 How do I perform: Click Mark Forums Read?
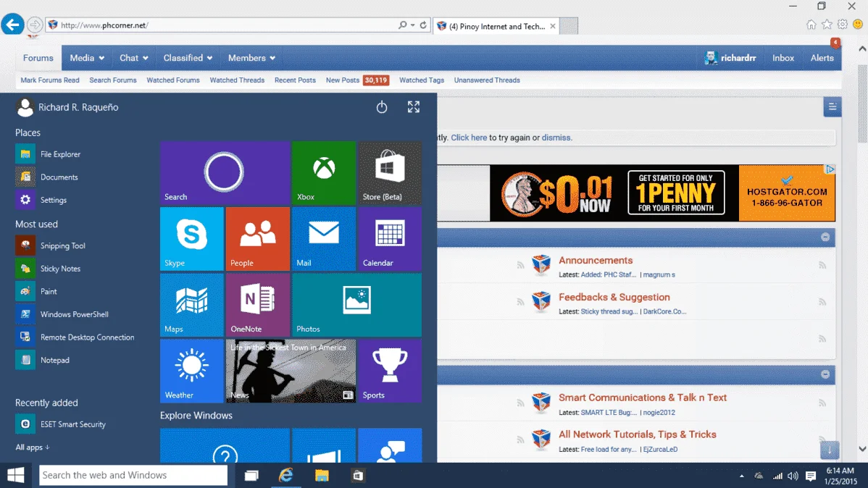click(50, 80)
